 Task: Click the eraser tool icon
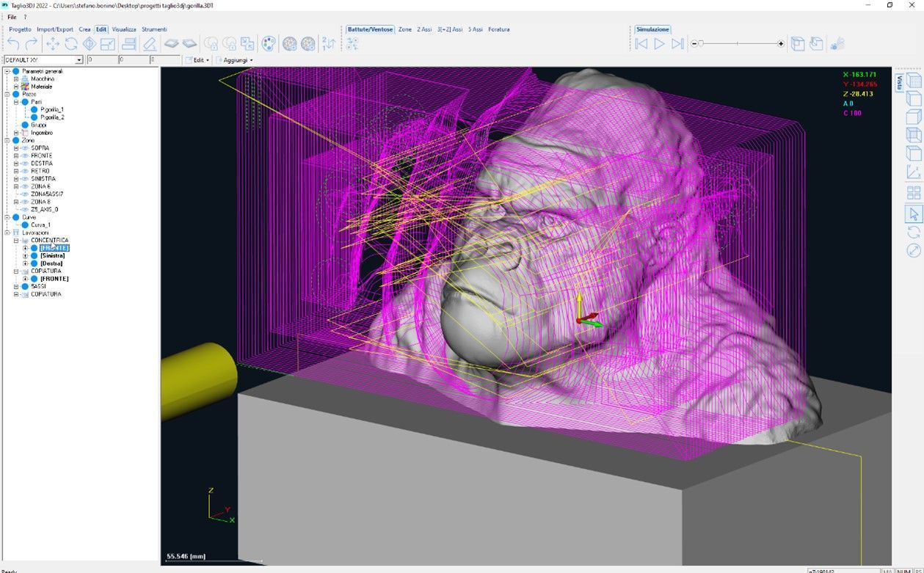pos(150,44)
